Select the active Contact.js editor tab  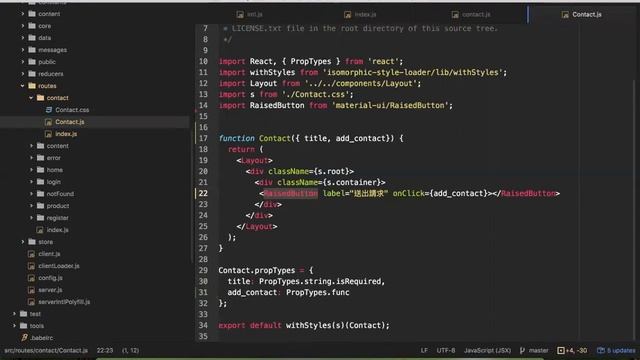point(582,14)
